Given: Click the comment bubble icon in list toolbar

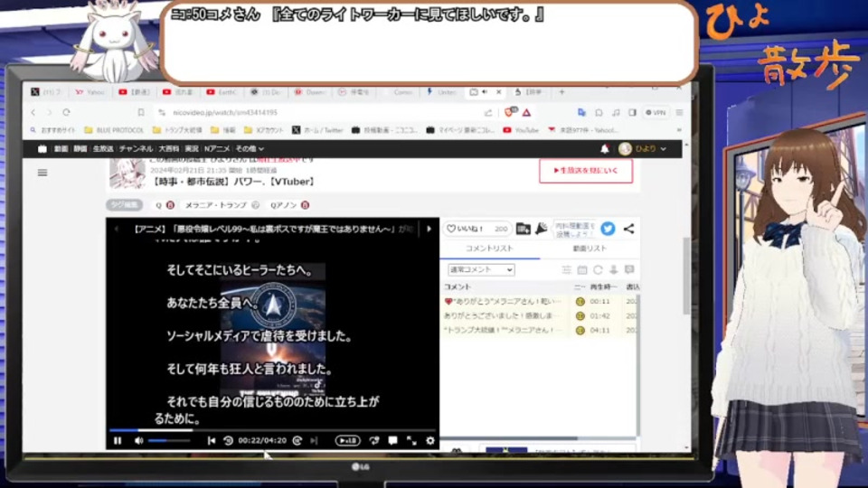Looking at the screenshot, I should (629, 270).
